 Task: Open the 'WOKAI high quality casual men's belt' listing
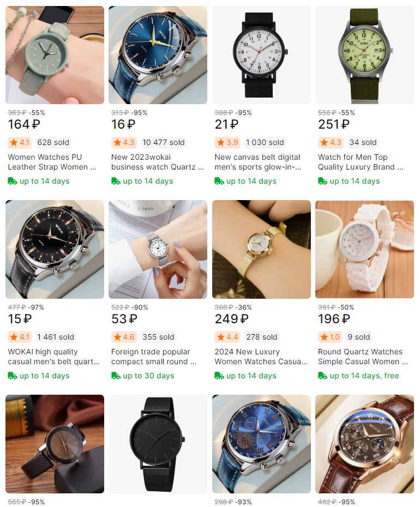(x=53, y=357)
